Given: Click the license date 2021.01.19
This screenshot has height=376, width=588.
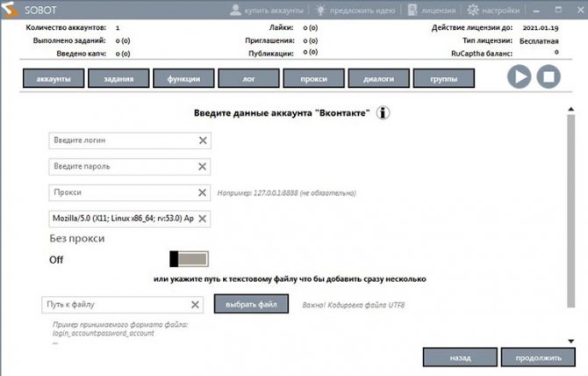Looking at the screenshot, I should [x=541, y=28].
